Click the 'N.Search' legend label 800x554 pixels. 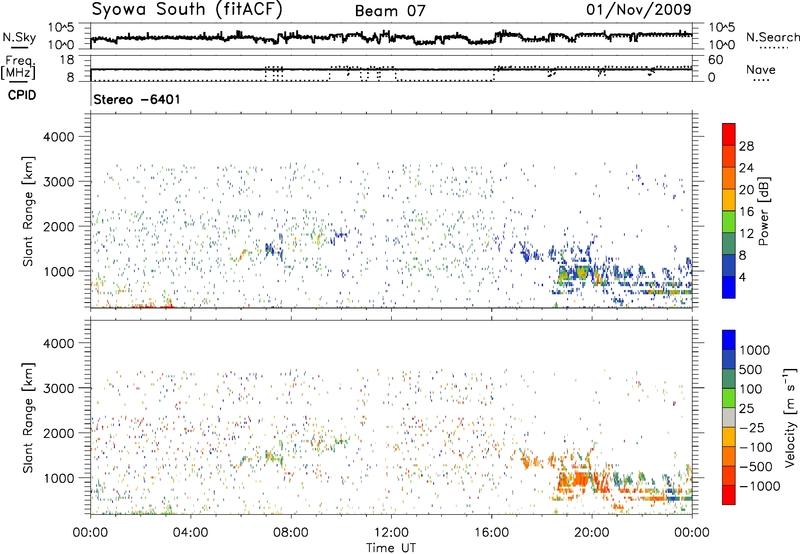pyautogui.click(x=772, y=37)
